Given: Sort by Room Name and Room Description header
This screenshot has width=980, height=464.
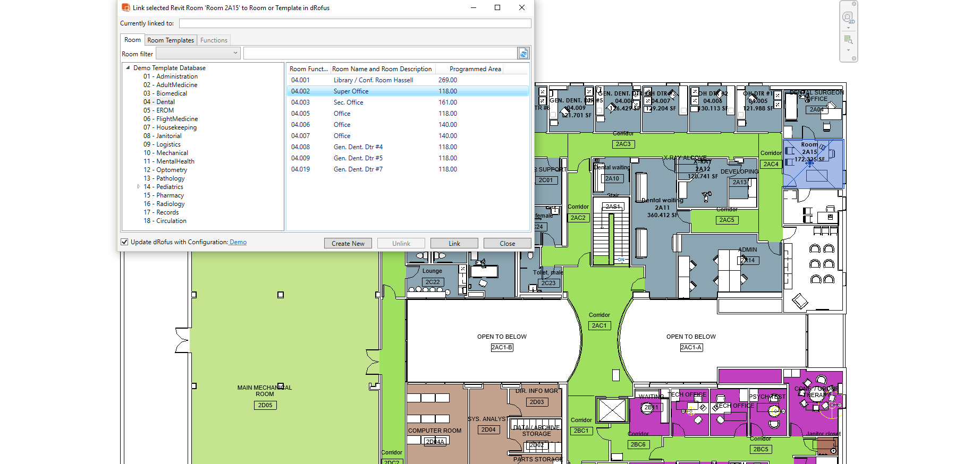Looking at the screenshot, I should (x=382, y=69).
